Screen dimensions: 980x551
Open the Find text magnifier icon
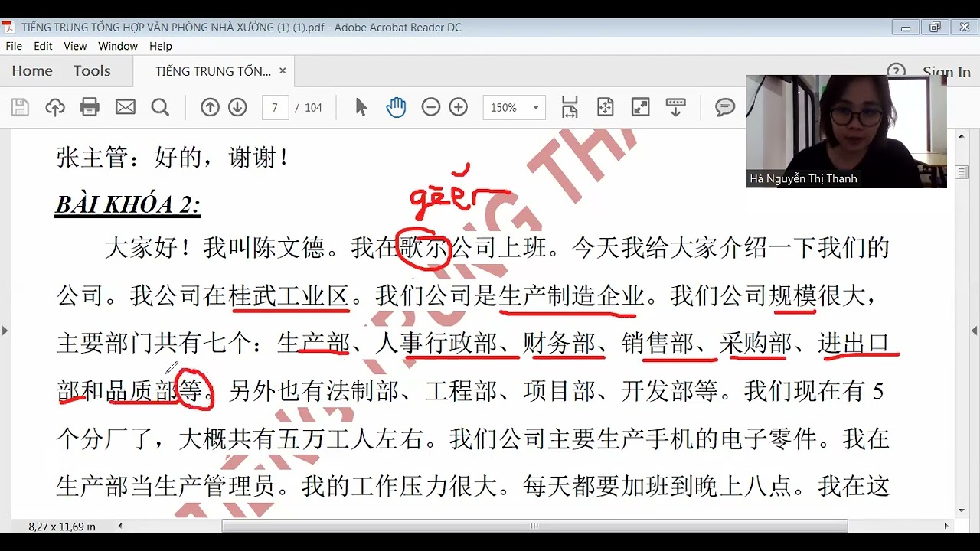(x=160, y=108)
